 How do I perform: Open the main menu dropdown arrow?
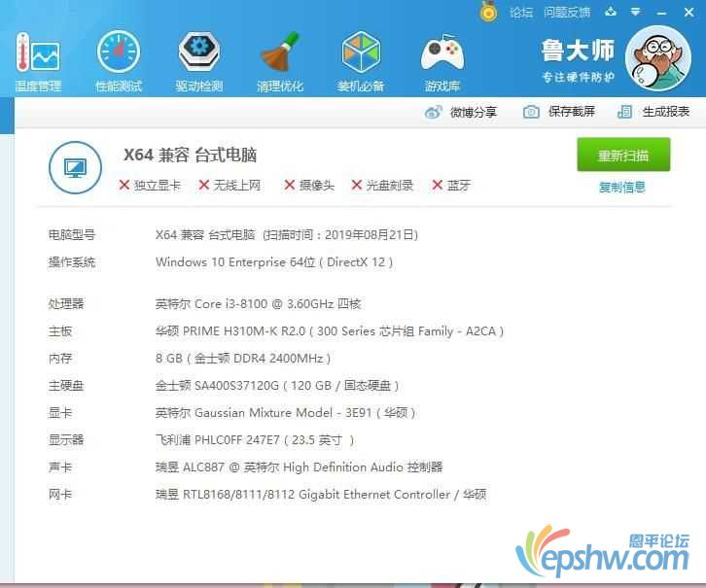coord(635,12)
